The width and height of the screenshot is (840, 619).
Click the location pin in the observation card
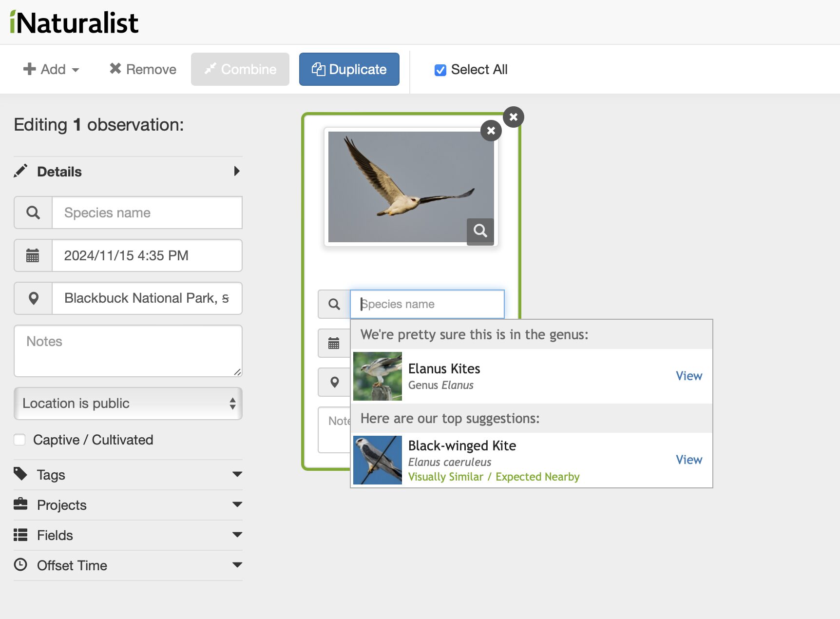(x=334, y=382)
